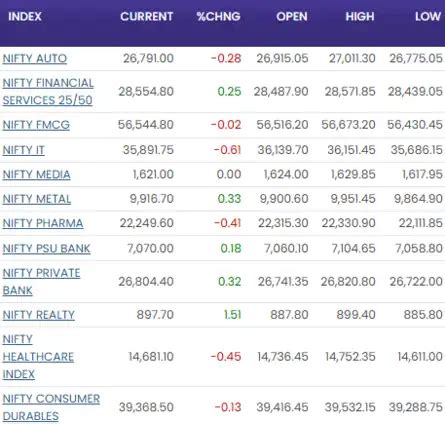Image resolution: width=445 pixels, height=424 pixels.
Task: Click the %CHNG column header
Action: [218, 16]
